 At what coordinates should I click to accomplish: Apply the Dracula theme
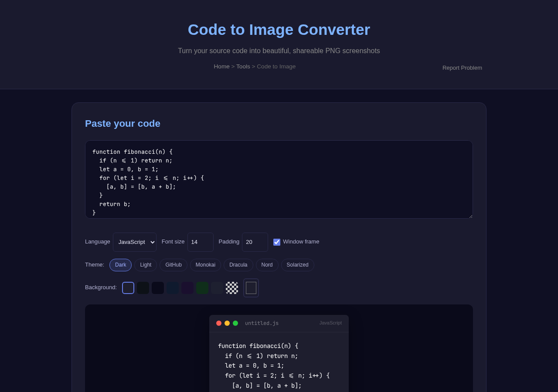pos(238,265)
